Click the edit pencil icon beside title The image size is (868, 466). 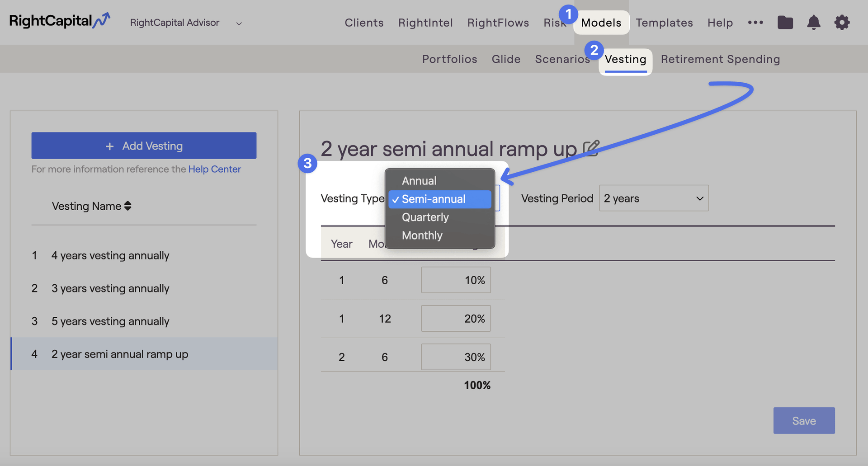point(591,148)
